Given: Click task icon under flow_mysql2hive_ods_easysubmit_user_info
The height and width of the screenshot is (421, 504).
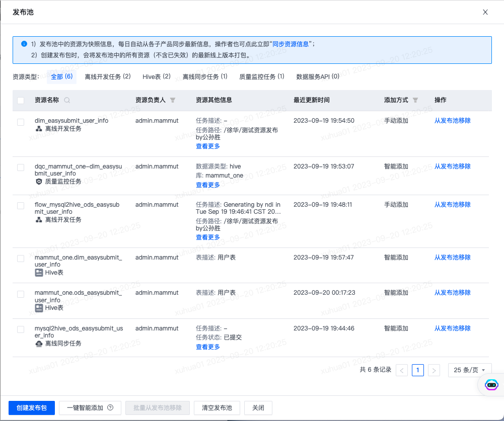Looking at the screenshot, I should (x=39, y=220).
